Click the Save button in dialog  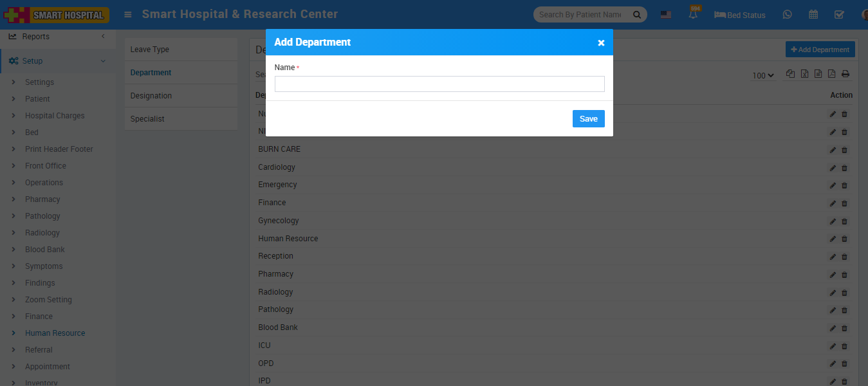click(588, 118)
